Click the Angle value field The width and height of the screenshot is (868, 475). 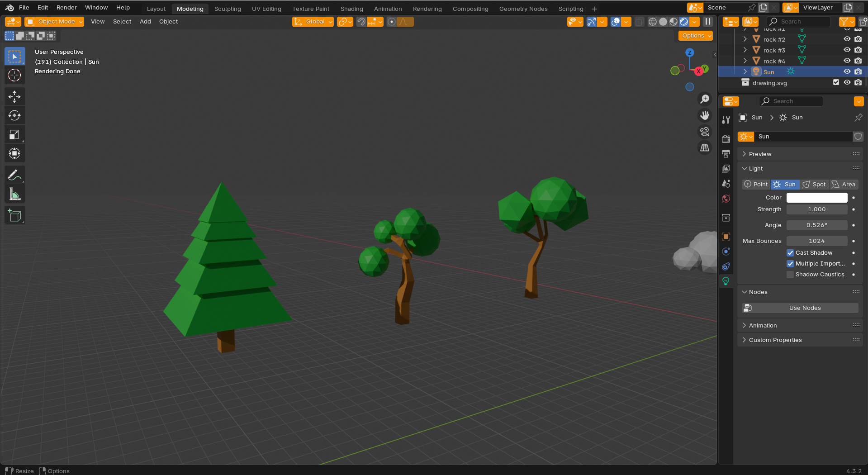pyautogui.click(x=817, y=225)
